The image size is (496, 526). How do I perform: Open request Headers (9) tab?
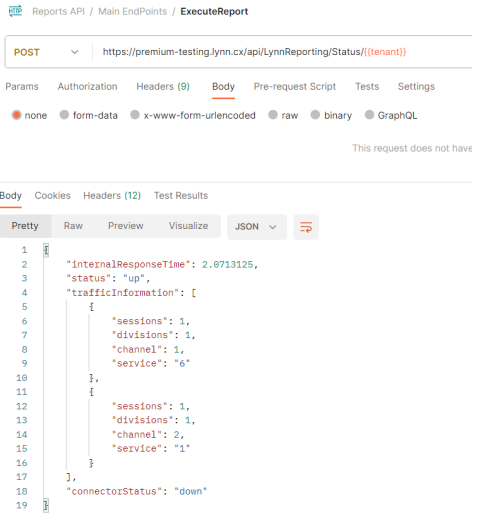163,87
